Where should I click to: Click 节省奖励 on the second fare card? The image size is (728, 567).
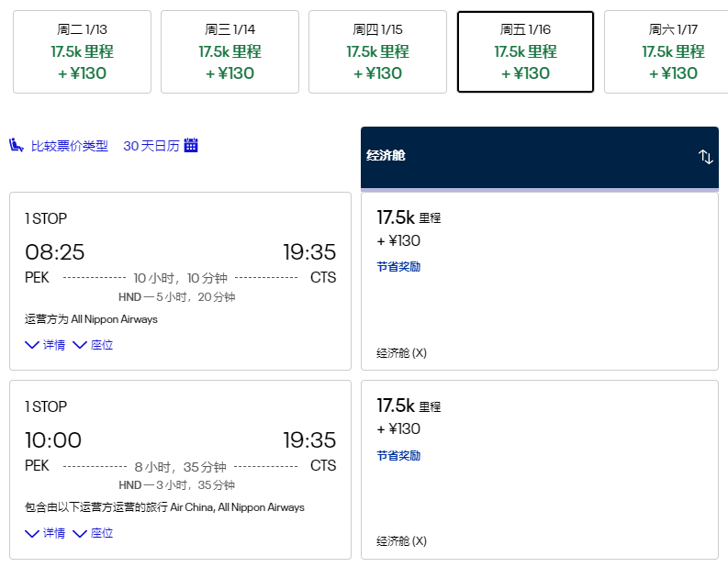point(398,455)
